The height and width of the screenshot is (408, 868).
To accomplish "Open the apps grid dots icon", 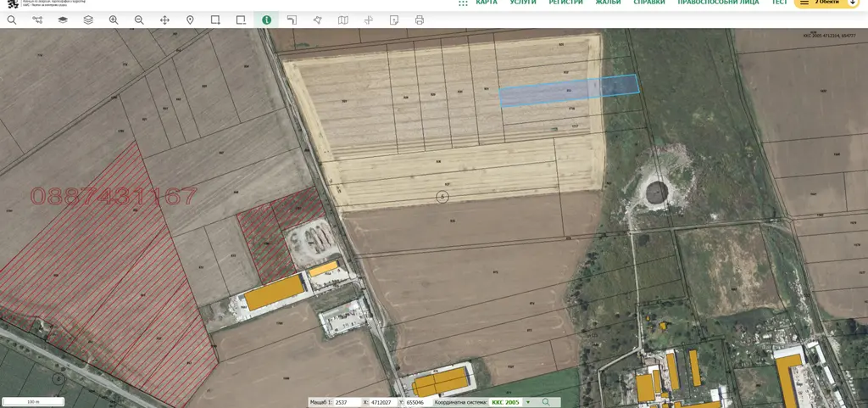I will point(463,3).
